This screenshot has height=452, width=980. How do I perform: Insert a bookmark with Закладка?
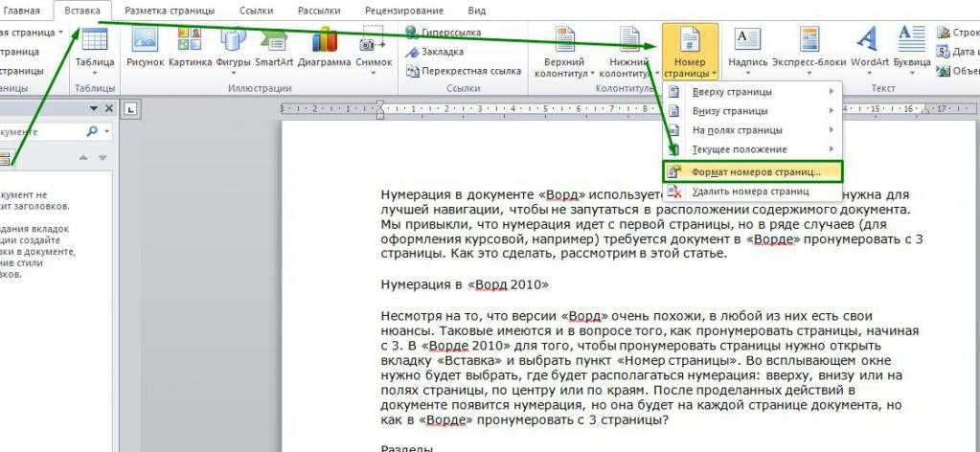434,52
